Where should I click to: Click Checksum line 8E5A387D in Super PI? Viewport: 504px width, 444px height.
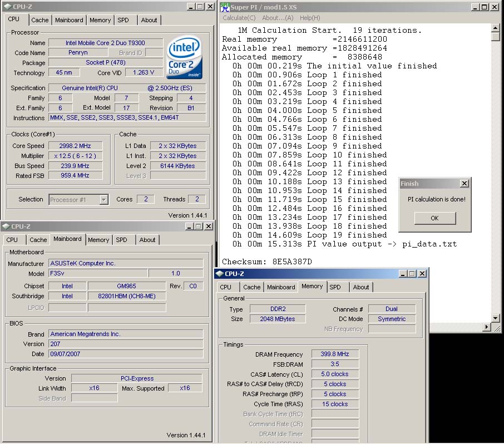coord(267,262)
